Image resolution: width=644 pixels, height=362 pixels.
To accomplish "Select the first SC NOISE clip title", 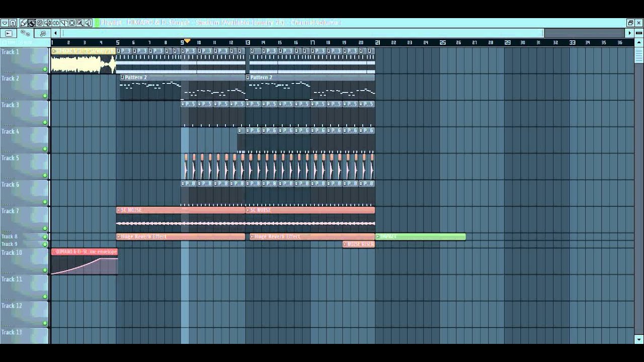I will pos(132,210).
